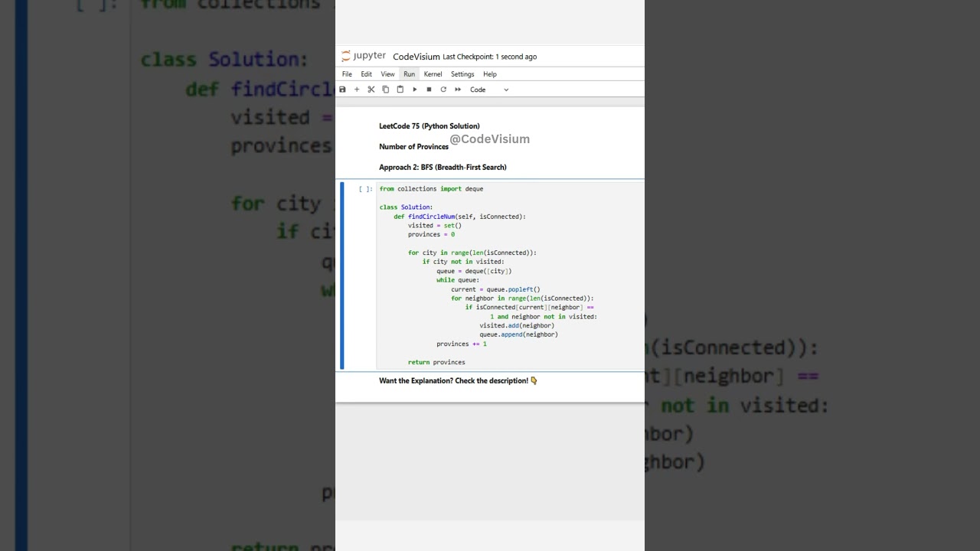This screenshot has width=980, height=551.
Task: Click the 'if isConnected[current][neighbor] ==' line
Action: coord(530,308)
